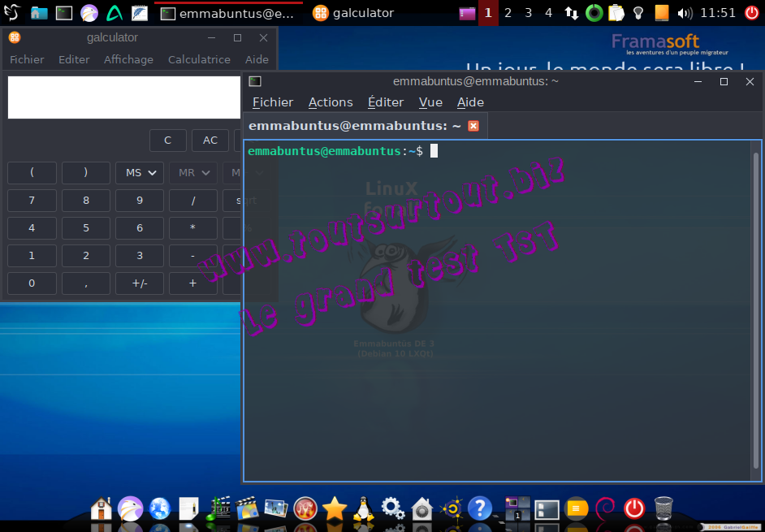Viewport: 765px width, 532px height.
Task: Open Aide menu in terminal
Action: [470, 102]
